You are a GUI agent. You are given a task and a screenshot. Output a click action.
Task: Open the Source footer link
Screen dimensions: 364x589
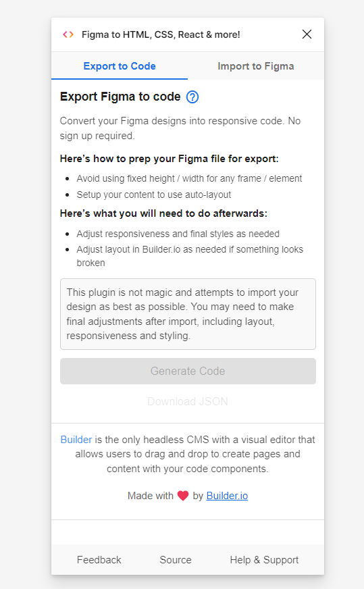pos(176,560)
